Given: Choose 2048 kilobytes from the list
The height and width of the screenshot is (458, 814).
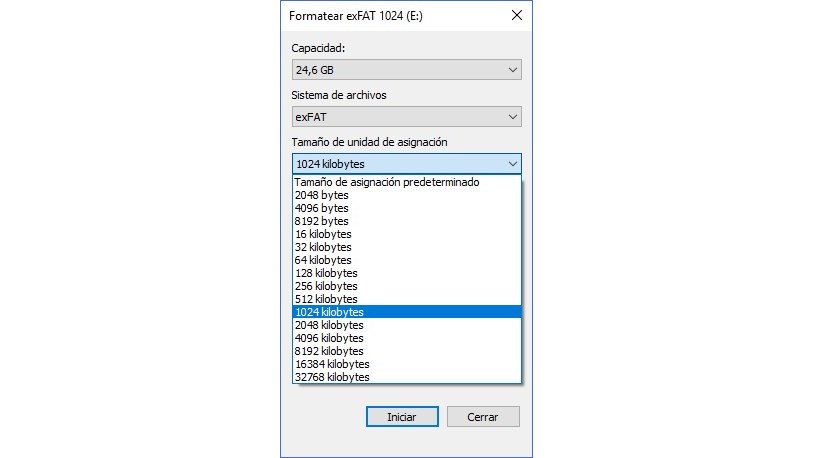Looking at the screenshot, I should pos(406,325).
